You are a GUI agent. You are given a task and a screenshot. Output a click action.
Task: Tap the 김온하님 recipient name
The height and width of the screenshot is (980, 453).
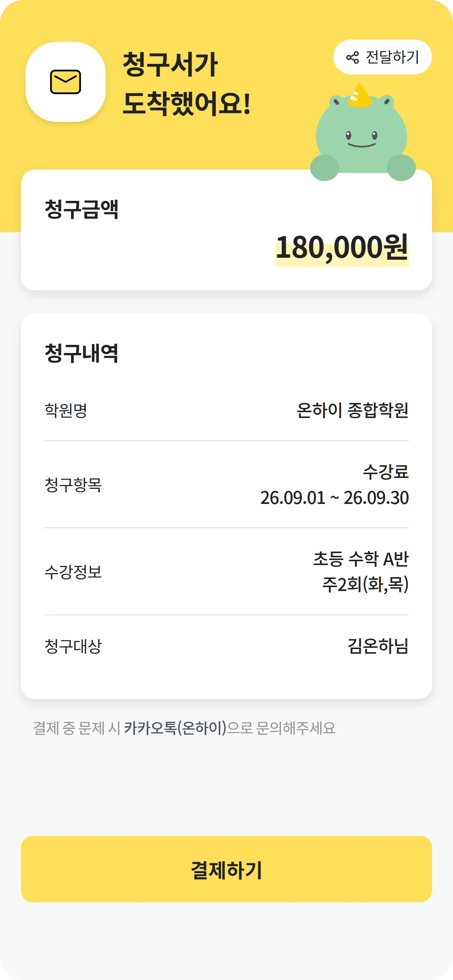378,646
